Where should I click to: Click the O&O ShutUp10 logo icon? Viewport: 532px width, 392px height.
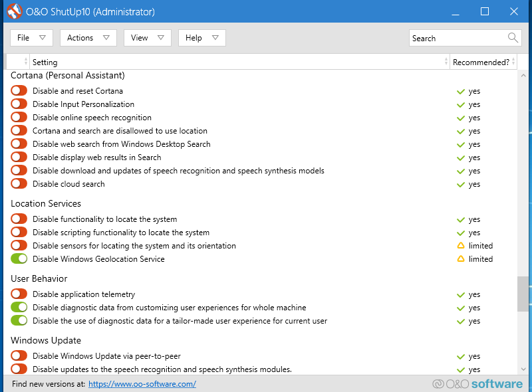14,11
